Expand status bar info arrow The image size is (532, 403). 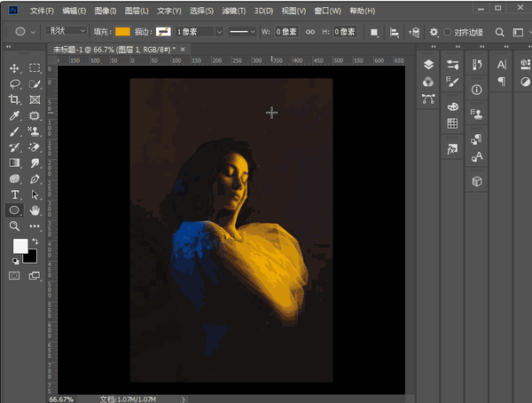(x=184, y=399)
